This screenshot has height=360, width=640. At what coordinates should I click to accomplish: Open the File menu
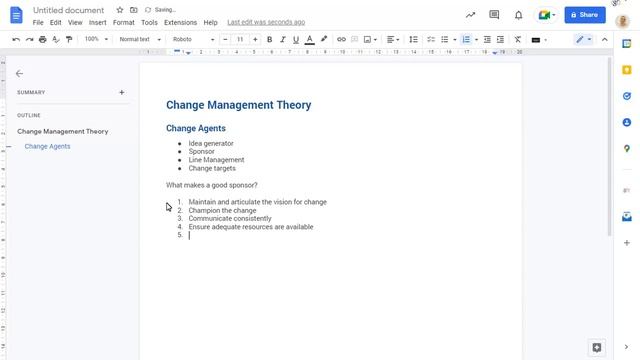tap(38, 22)
